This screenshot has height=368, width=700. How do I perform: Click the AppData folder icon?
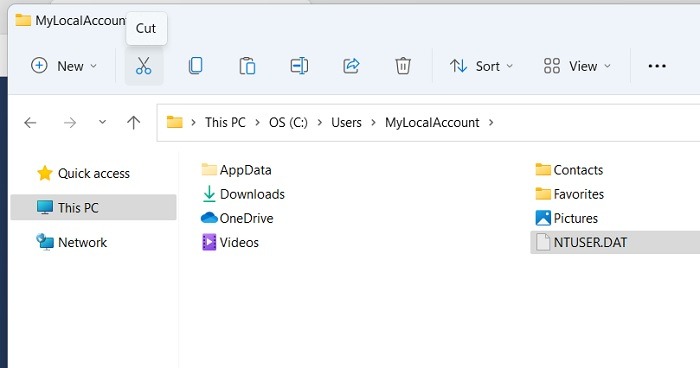point(209,169)
